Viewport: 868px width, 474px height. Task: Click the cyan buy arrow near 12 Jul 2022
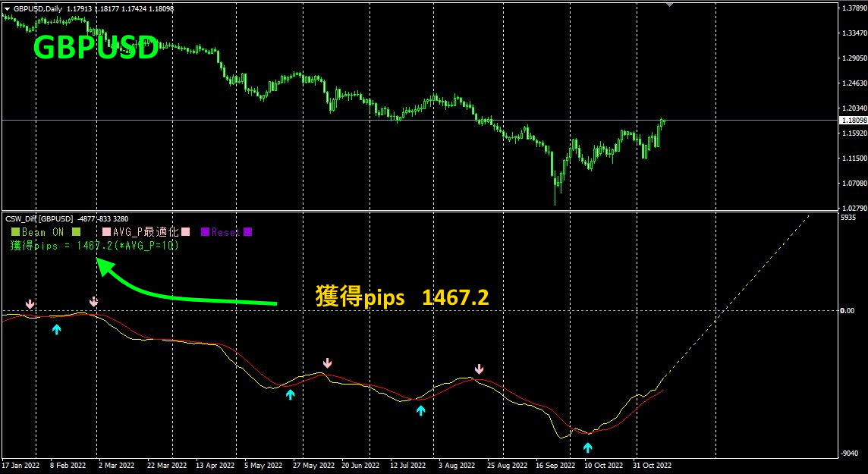[420, 410]
